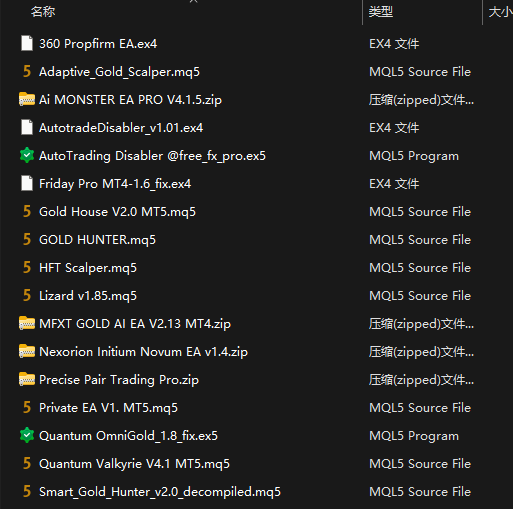
Task: Sort files by the 名称 column header
Action: coord(43,12)
